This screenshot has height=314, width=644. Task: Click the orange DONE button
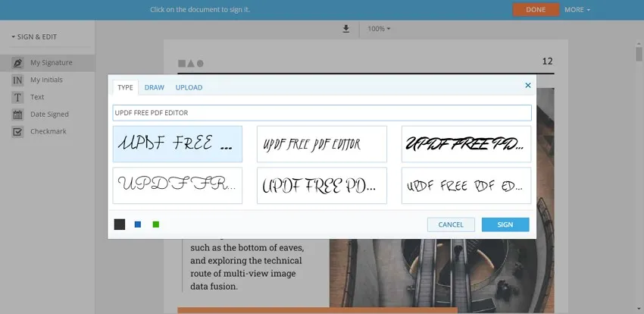click(x=536, y=9)
